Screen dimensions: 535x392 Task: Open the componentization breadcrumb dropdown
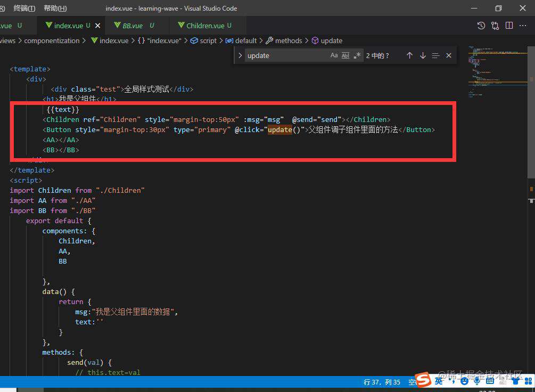click(52, 40)
